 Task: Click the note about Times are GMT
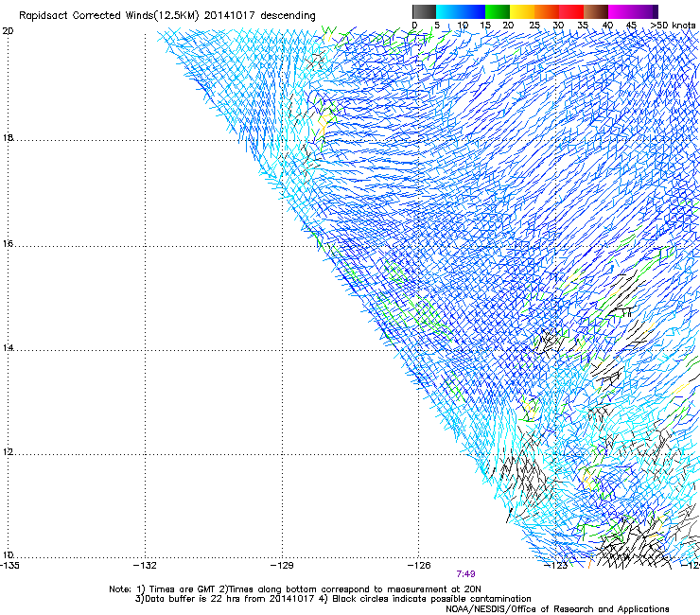click(x=176, y=589)
